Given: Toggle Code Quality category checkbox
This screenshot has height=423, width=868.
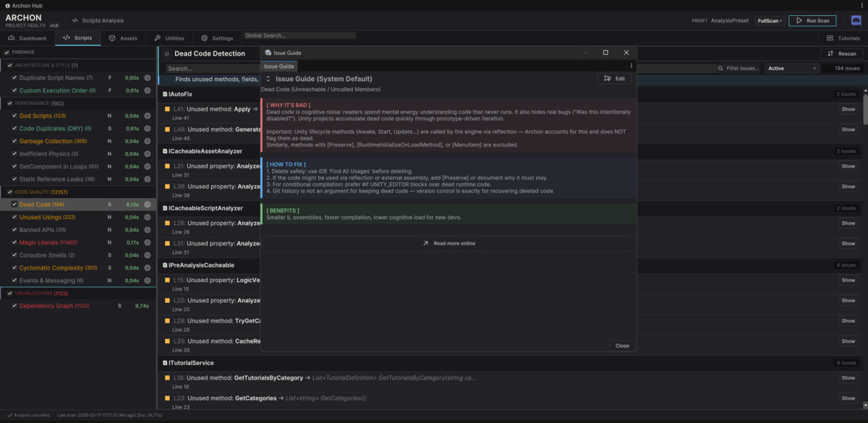Looking at the screenshot, I should (9, 192).
